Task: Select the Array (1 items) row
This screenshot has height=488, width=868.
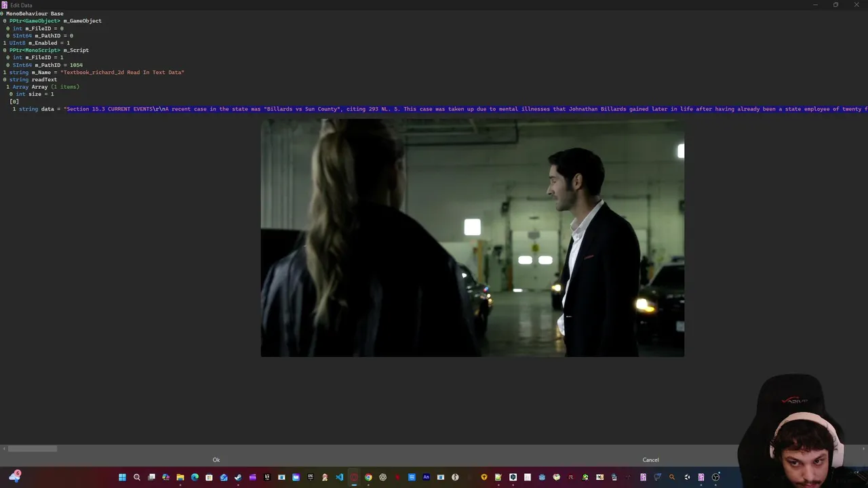Action: [x=43, y=87]
